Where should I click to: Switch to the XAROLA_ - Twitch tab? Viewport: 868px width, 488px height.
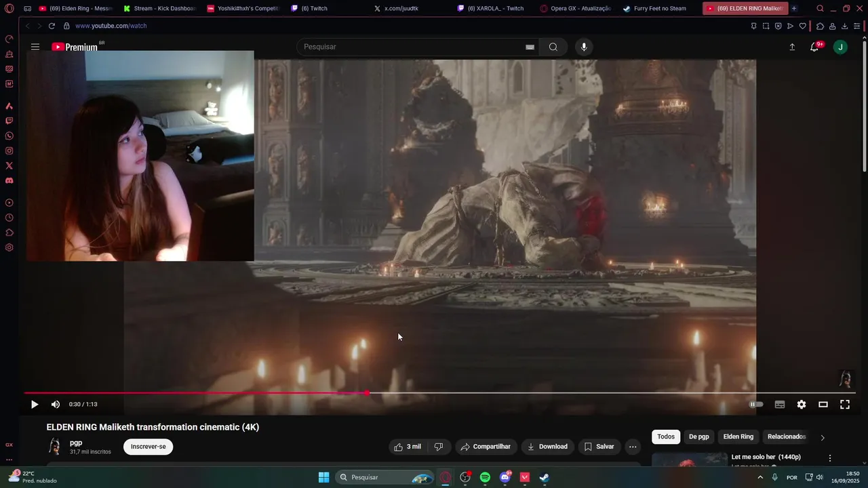click(494, 8)
